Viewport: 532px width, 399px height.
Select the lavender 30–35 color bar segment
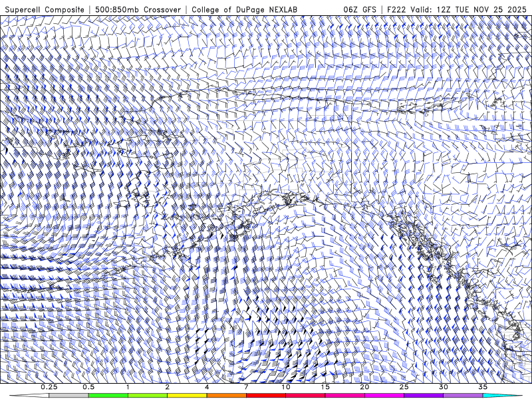tap(463, 396)
